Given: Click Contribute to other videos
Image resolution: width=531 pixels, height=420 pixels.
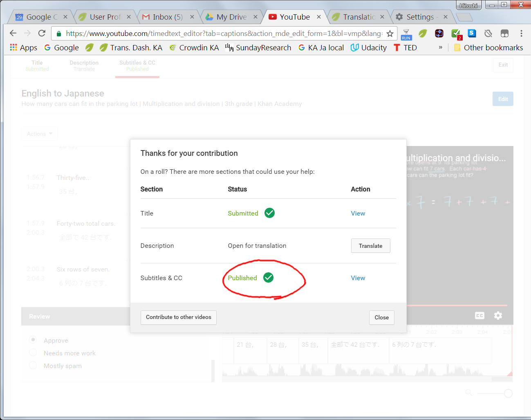Looking at the screenshot, I should pos(179,317).
